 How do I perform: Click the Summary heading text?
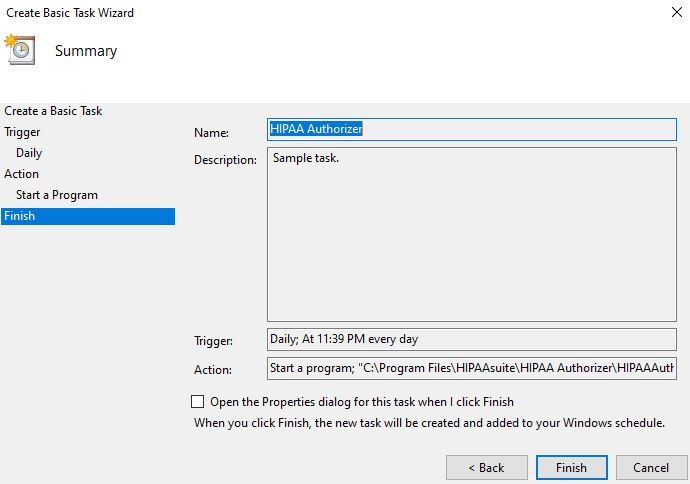[86, 51]
